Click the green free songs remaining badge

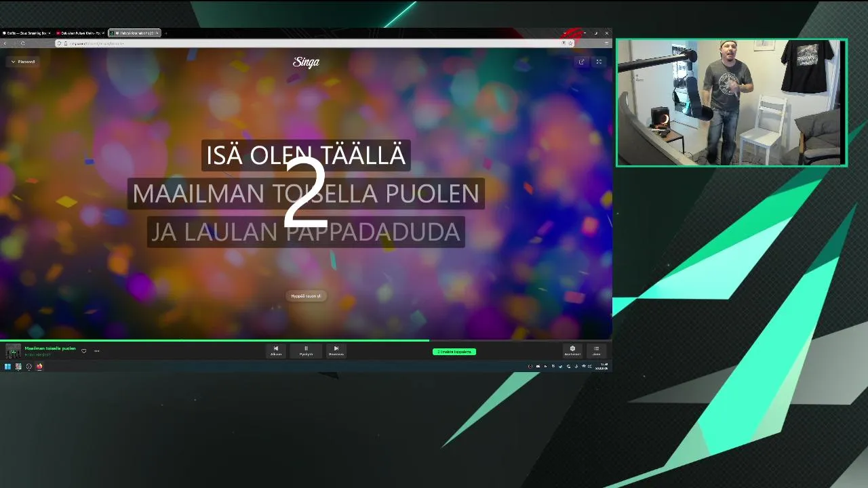click(454, 352)
